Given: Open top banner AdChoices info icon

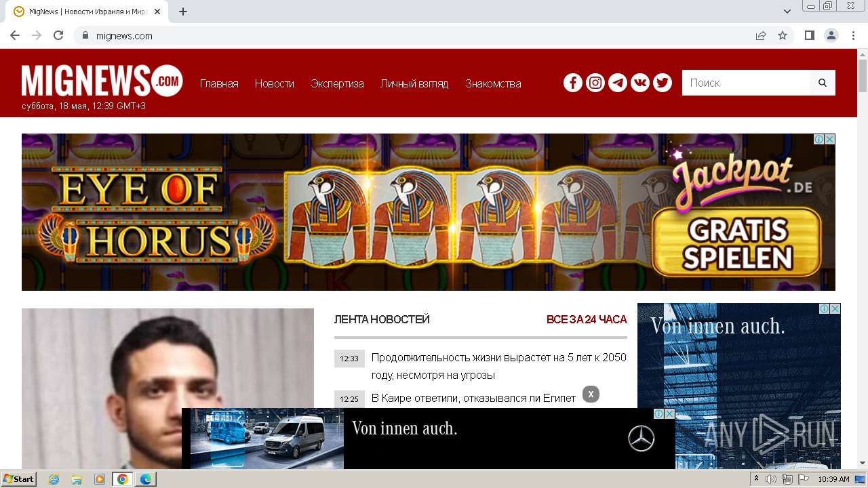Looking at the screenshot, I should click(x=819, y=139).
